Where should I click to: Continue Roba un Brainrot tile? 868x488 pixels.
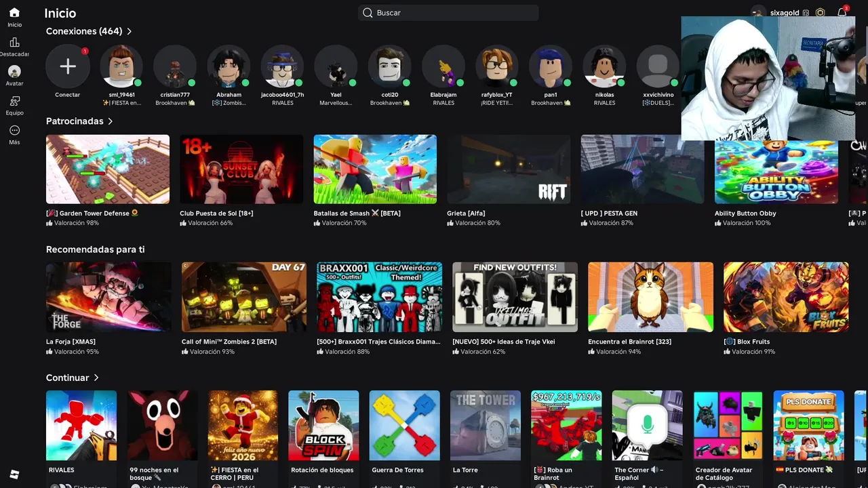point(566,426)
